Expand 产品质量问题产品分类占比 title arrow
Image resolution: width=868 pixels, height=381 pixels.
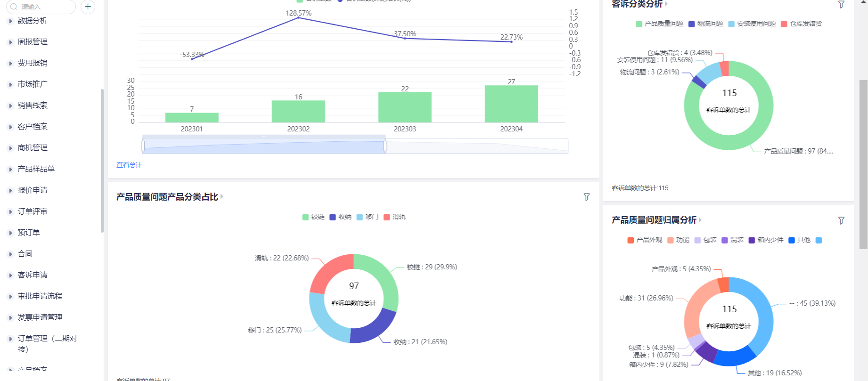click(x=222, y=197)
